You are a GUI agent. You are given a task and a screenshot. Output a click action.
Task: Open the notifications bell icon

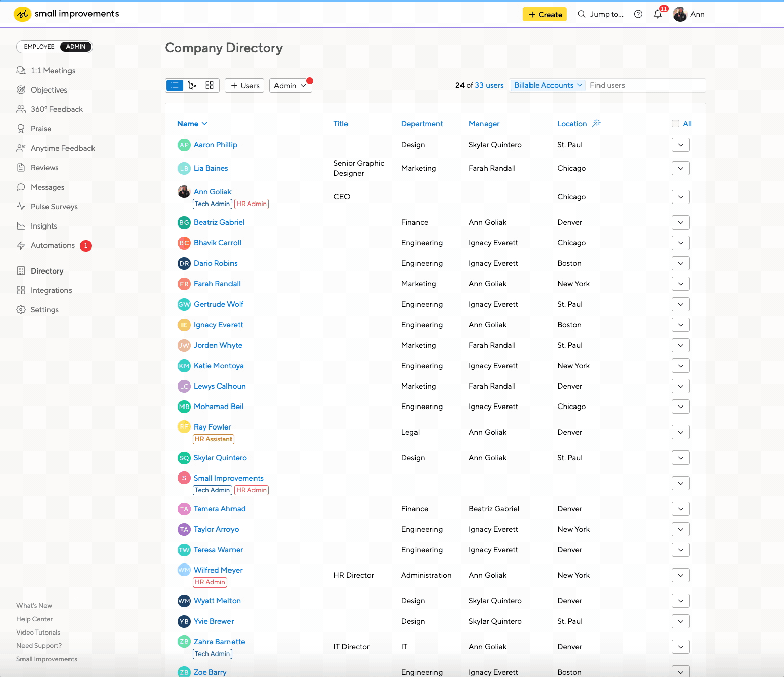point(658,14)
